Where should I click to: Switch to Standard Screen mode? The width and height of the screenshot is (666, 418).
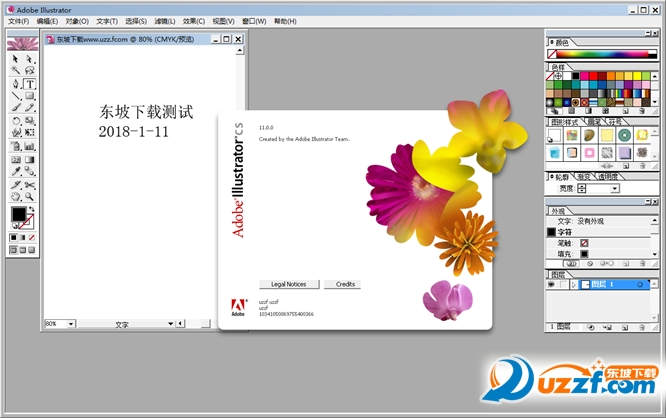(14, 250)
